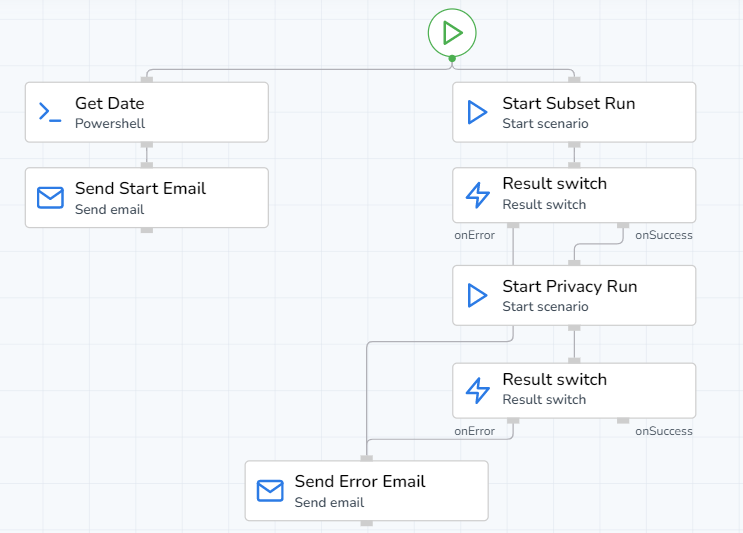Click the envelope icon on Send Error Email
Image resolution: width=743 pixels, height=533 pixels.
click(270, 491)
